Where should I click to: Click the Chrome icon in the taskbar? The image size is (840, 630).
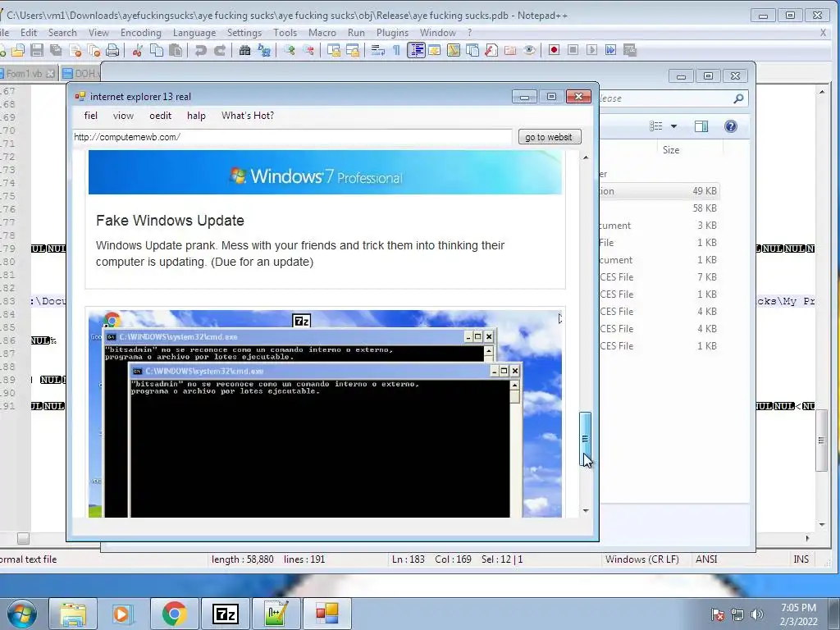coord(174,614)
